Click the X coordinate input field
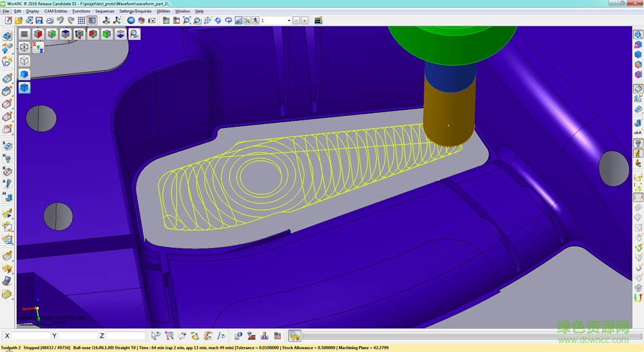Screen dimensions: 644x352 tap(30, 336)
